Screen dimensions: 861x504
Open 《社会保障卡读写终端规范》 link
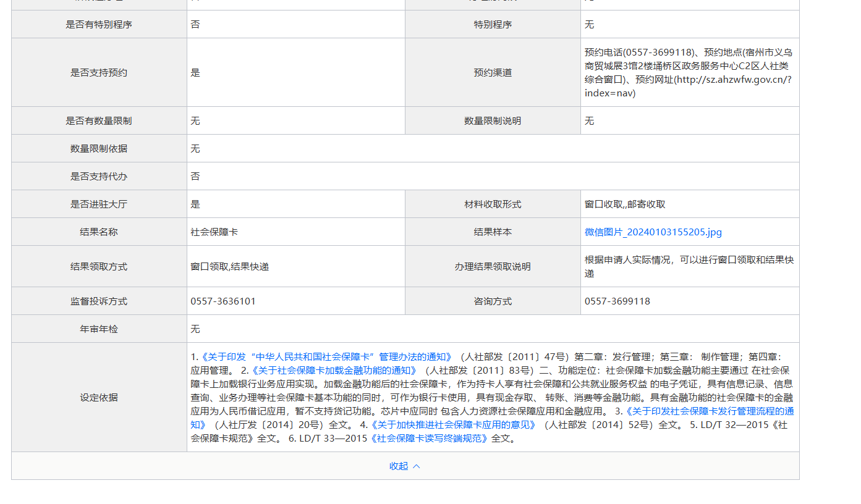(428, 439)
